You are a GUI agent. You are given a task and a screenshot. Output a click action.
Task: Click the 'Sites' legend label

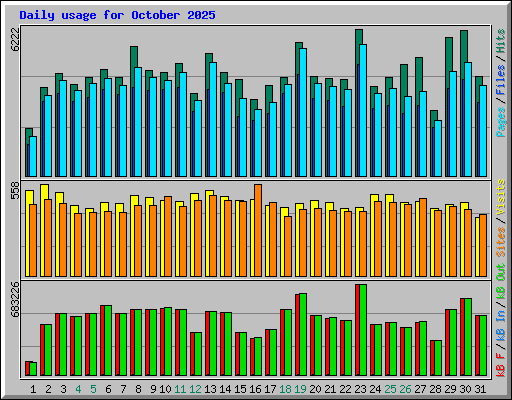(x=500, y=242)
